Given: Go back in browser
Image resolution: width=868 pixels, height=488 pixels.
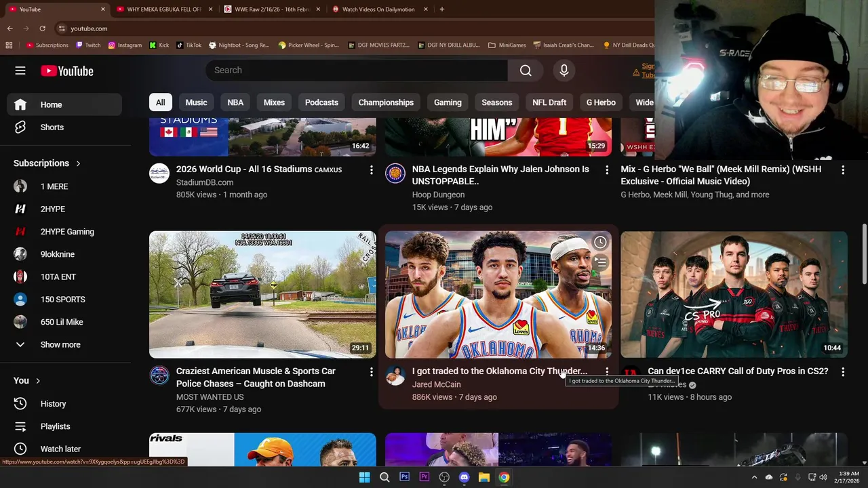Looking at the screenshot, I should (9, 28).
